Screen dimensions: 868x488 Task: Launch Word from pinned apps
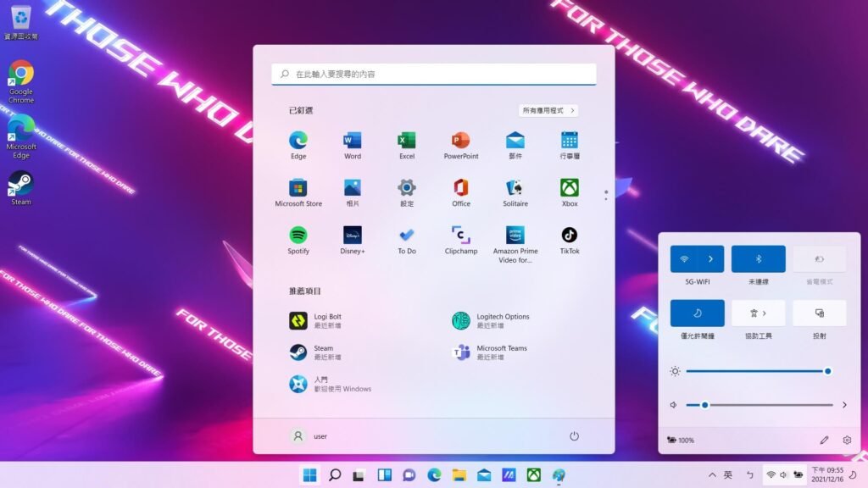point(352,146)
